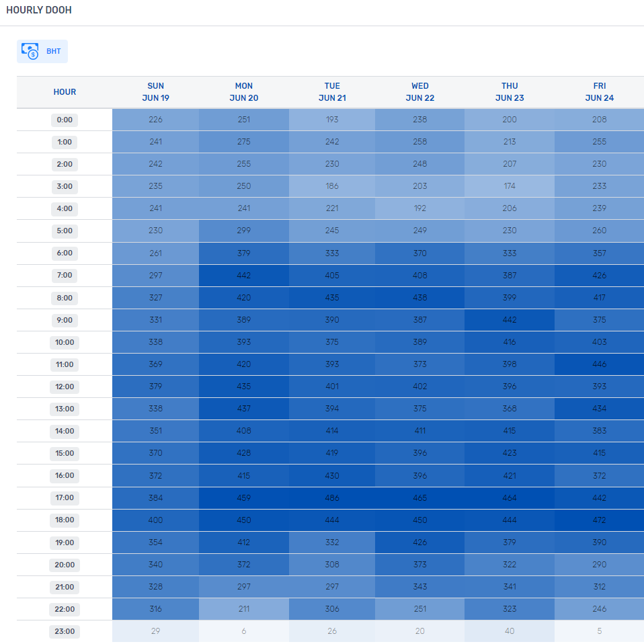
Task: Click the SUN JUN 19 column header
Action: tap(156, 92)
